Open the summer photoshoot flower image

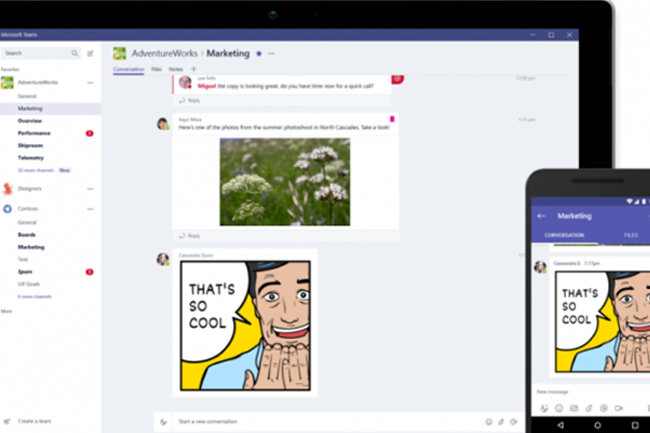tap(285, 181)
